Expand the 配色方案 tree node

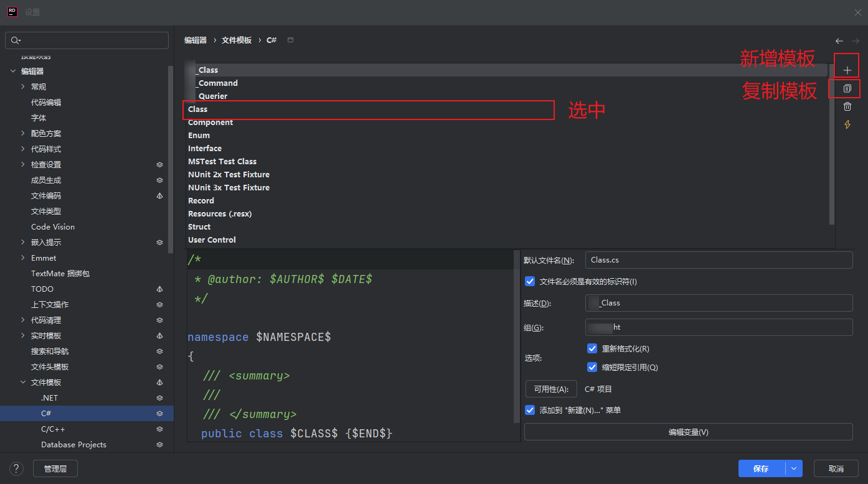point(23,134)
